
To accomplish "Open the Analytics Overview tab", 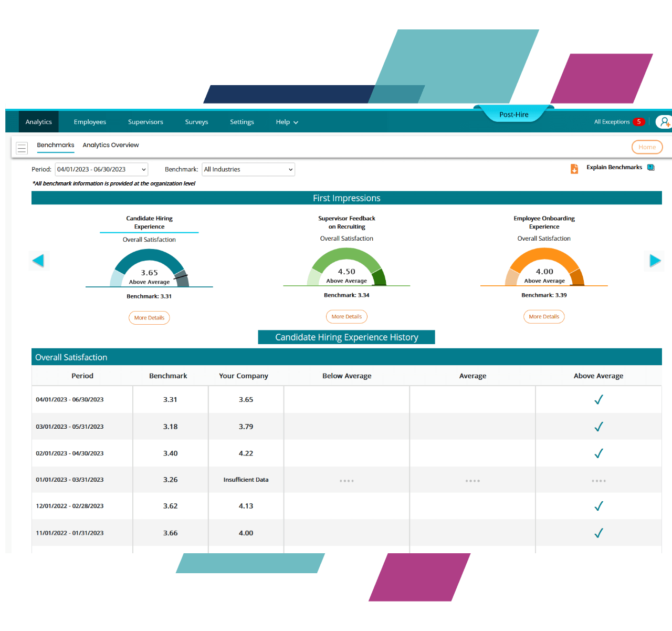I will click(111, 145).
